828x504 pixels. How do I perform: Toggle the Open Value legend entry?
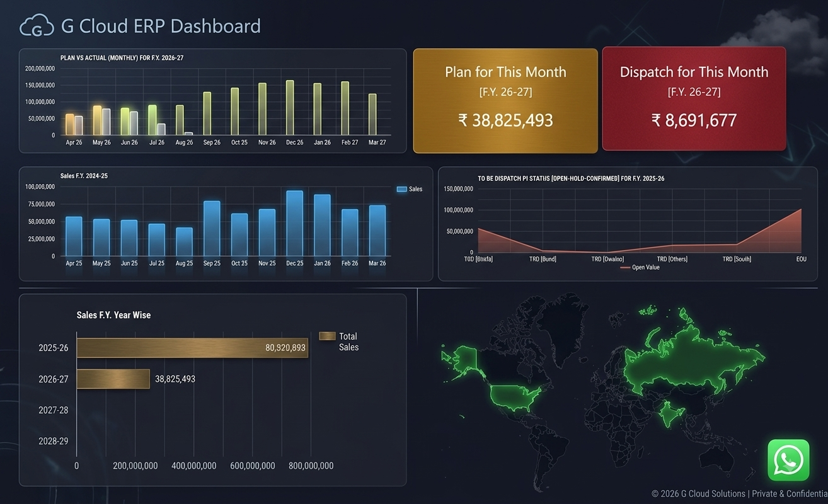(640, 267)
